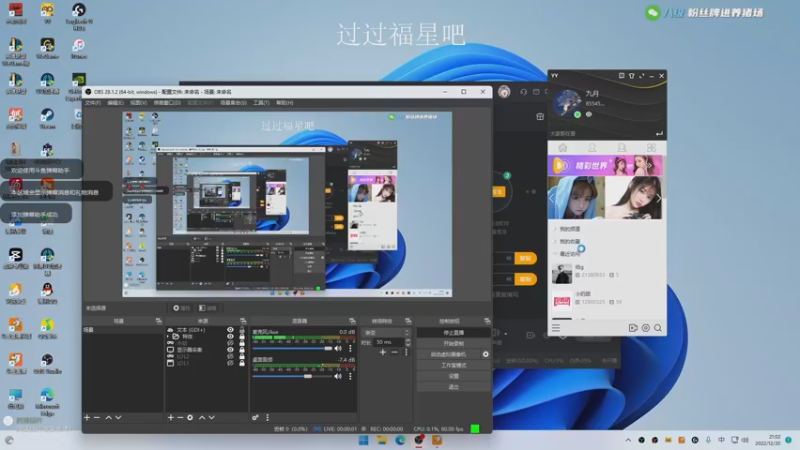Collapse 最近访问 in YY list

pos(555,254)
